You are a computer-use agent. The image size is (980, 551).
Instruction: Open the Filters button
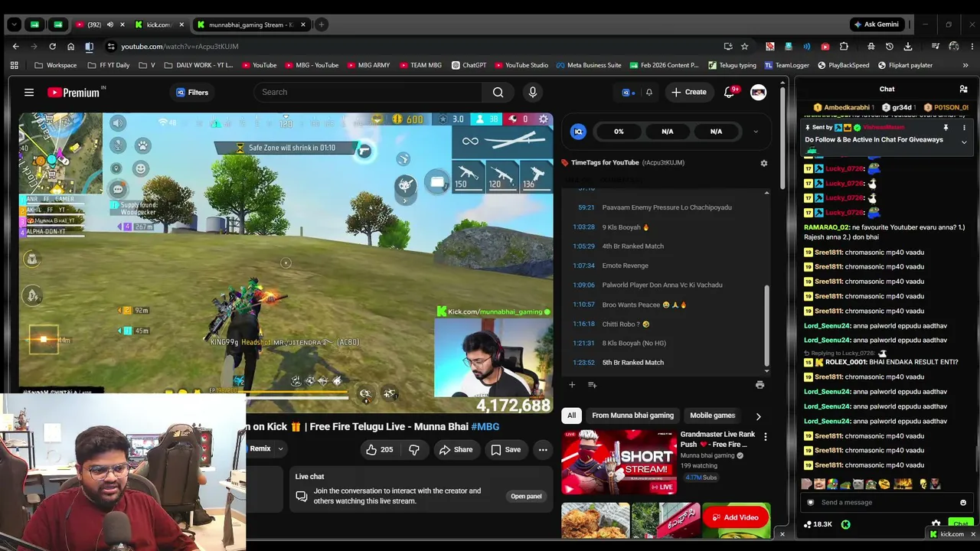(192, 93)
